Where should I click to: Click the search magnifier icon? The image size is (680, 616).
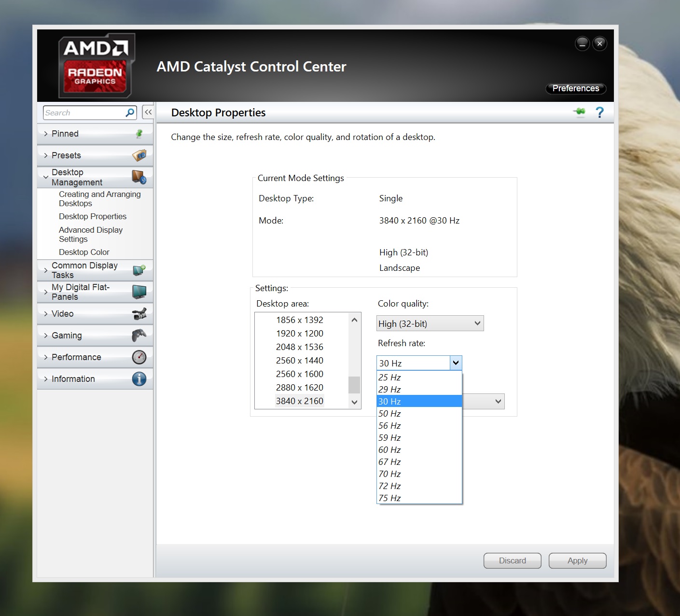click(130, 112)
